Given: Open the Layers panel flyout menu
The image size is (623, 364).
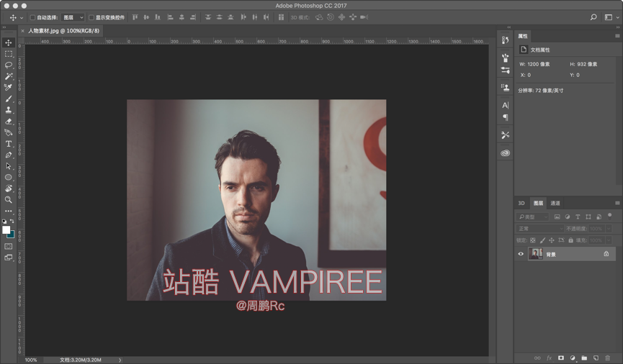Looking at the screenshot, I should 617,203.
